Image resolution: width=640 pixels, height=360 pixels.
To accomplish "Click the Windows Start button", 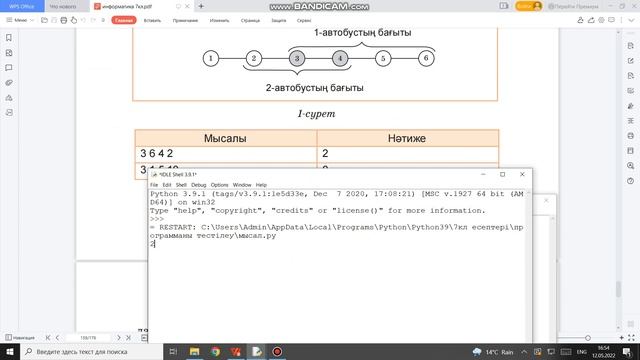I will [10, 351].
